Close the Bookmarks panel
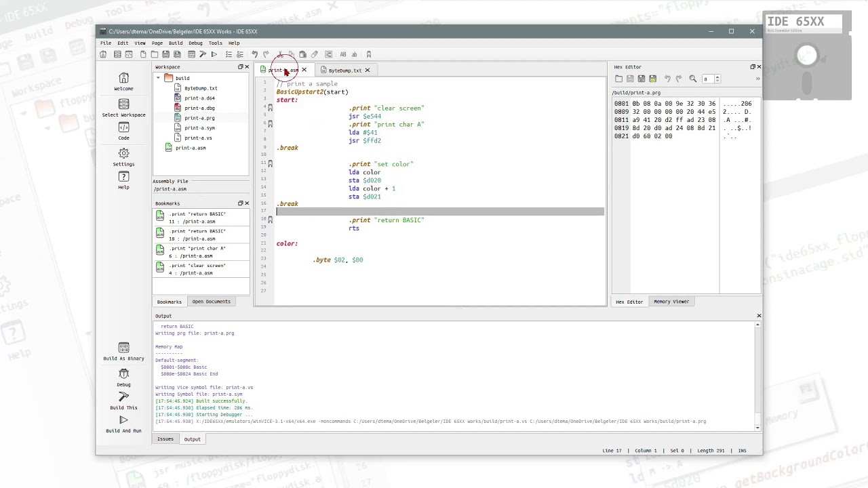868x488 pixels. 247,203
